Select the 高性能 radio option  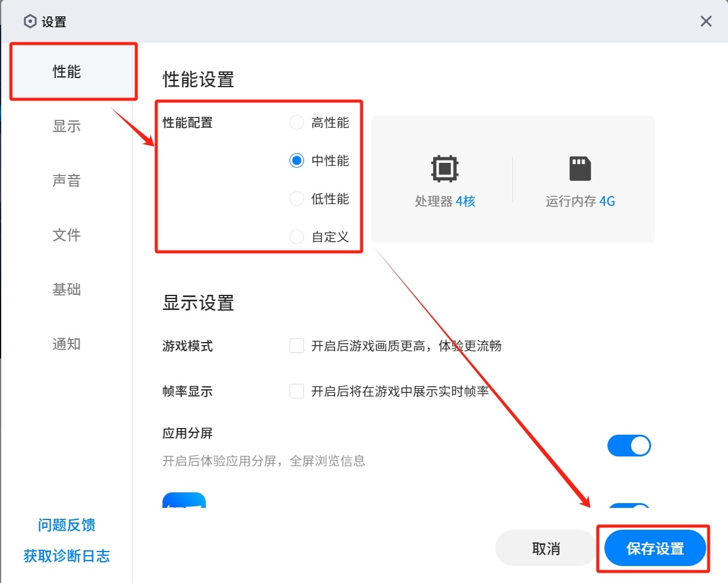click(x=296, y=123)
